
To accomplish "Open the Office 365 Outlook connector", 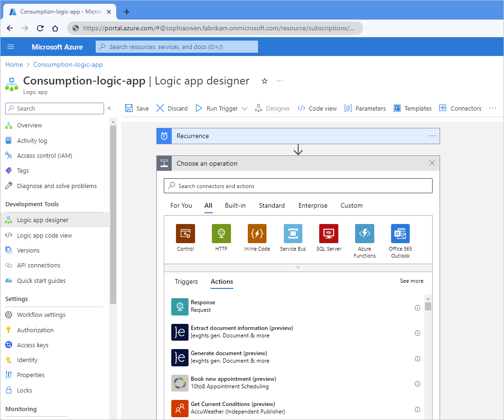I will (400, 233).
